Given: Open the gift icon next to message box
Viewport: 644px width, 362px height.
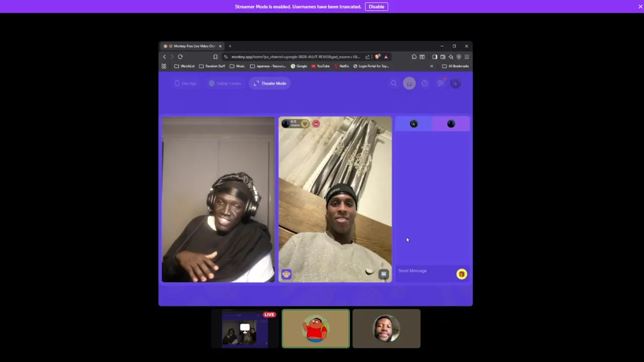Looking at the screenshot, I should pyautogui.click(x=462, y=274).
